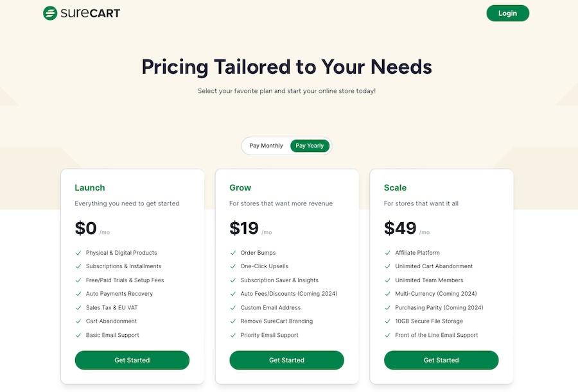Click the checkmark beside 10GB Secure File Storage
Viewport: 578px width, 392px height.
[387, 321]
